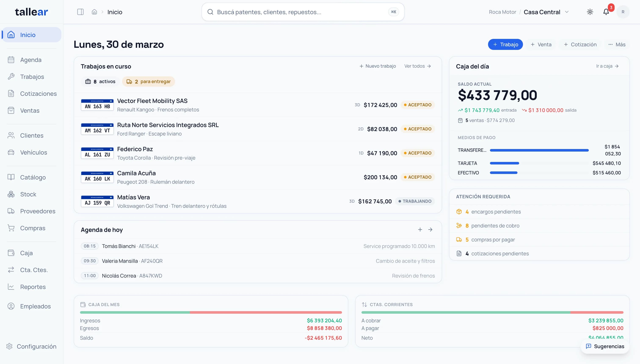The height and width of the screenshot is (364, 640).
Task: Open Configuración at the bottom sidebar
Action: coord(36,346)
